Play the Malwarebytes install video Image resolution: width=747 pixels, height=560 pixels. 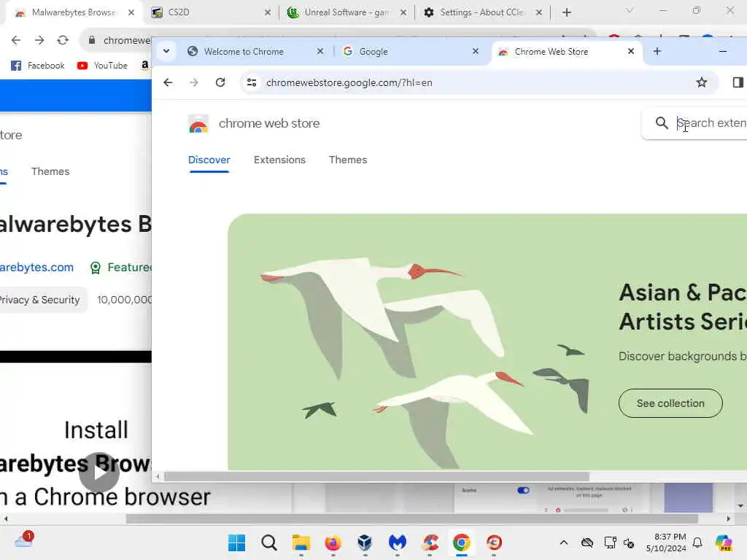(x=99, y=472)
